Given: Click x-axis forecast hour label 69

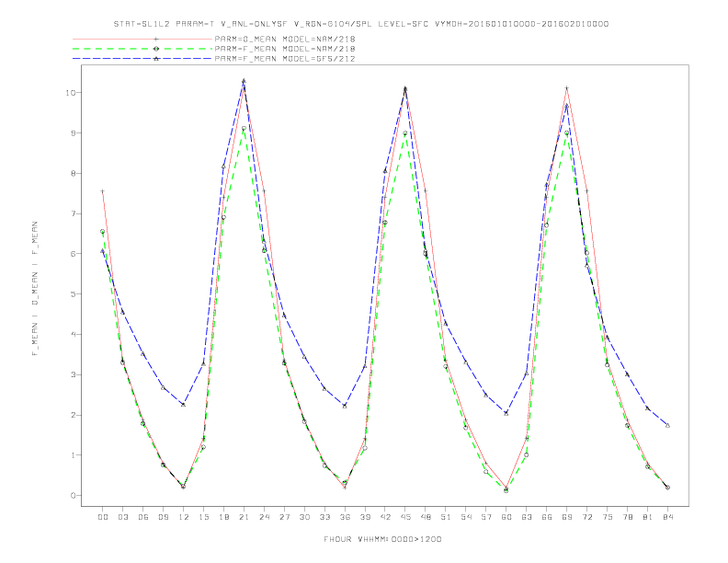Looking at the screenshot, I should (567, 517).
